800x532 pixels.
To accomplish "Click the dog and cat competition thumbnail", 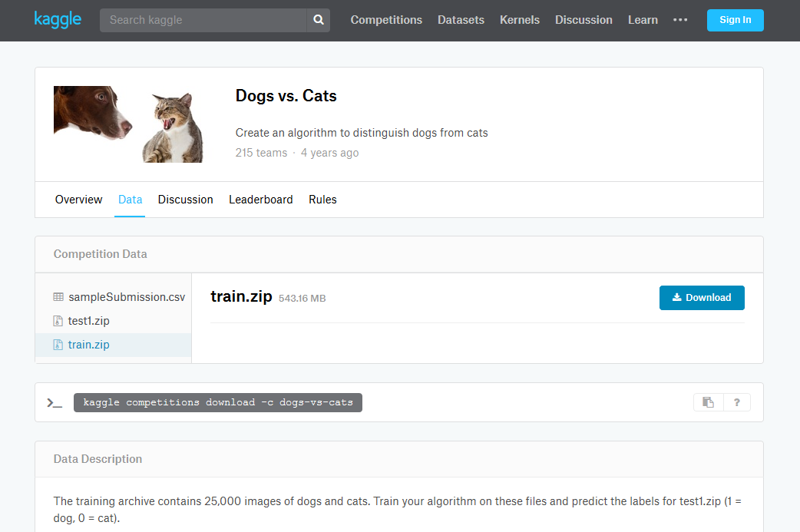I will coord(128,124).
